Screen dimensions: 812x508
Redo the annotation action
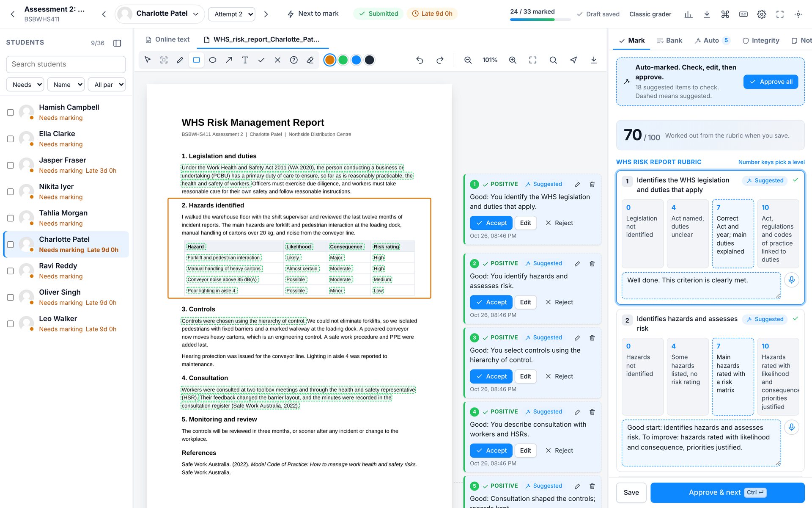[440, 60]
